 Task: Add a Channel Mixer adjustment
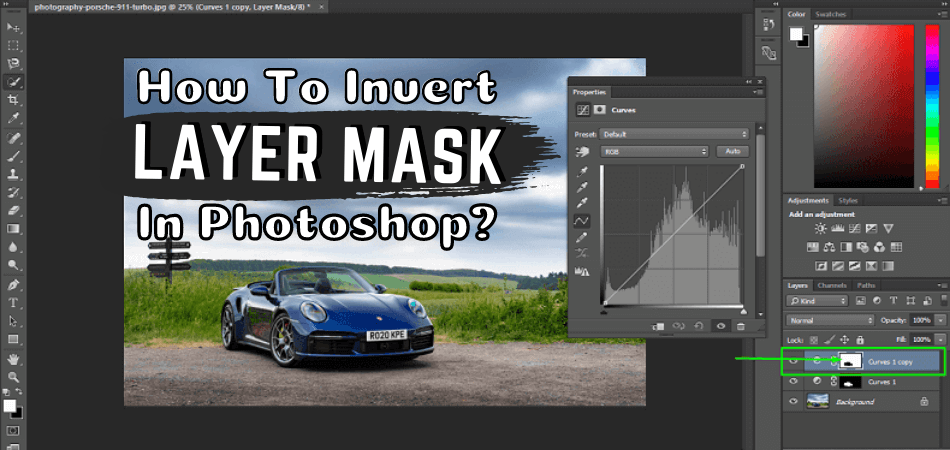pos(880,247)
